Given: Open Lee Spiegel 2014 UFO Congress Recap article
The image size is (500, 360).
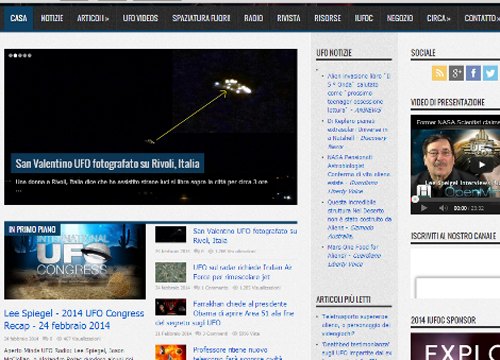Looking at the screenshot, I should pos(74,319).
